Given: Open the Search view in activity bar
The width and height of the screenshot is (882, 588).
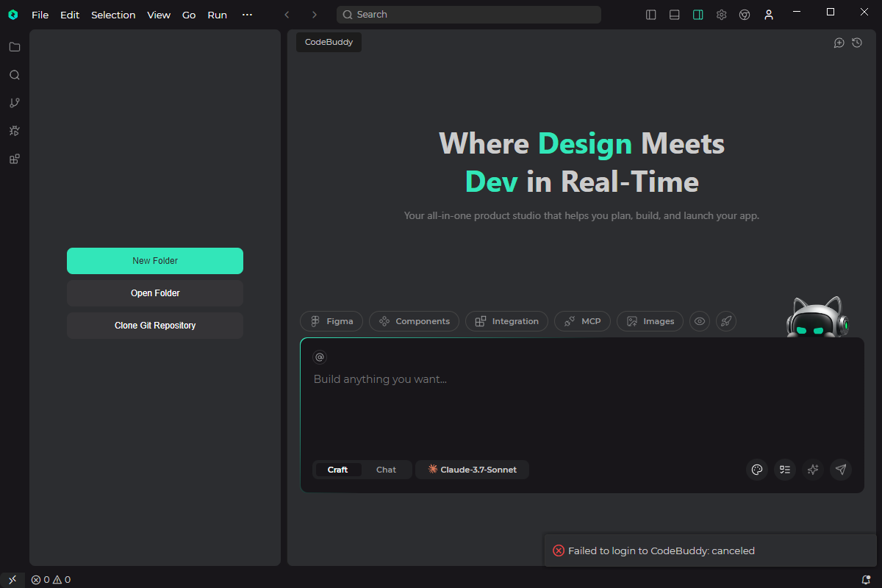Looking at the screenshot, I should 14,75.
